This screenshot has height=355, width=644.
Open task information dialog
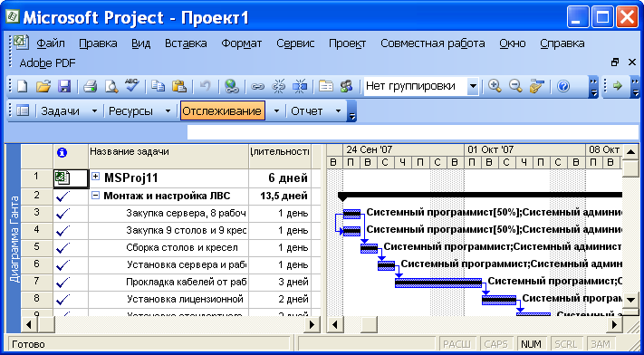326,86
